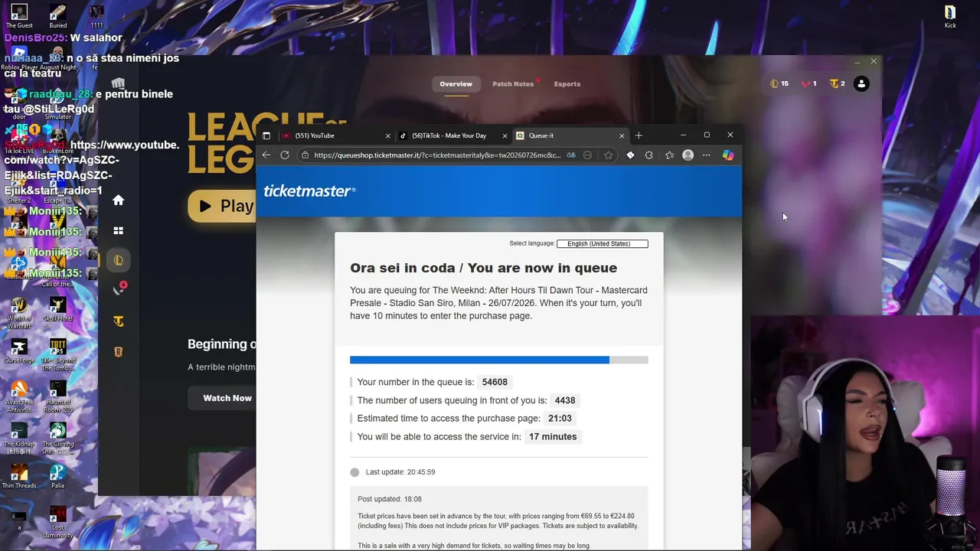
Task: Open Riot client Home sidebar icon
Action: 118,201
